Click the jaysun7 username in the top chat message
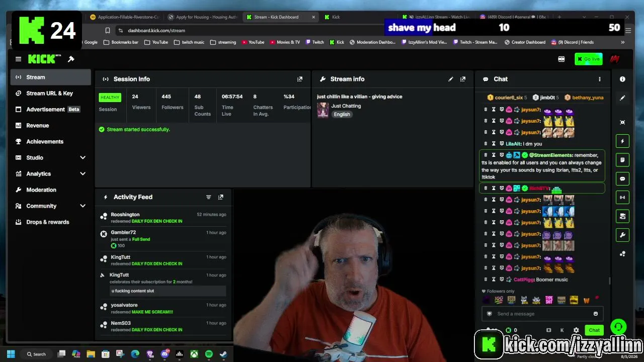The image size is (644, 362). (531, 110)
